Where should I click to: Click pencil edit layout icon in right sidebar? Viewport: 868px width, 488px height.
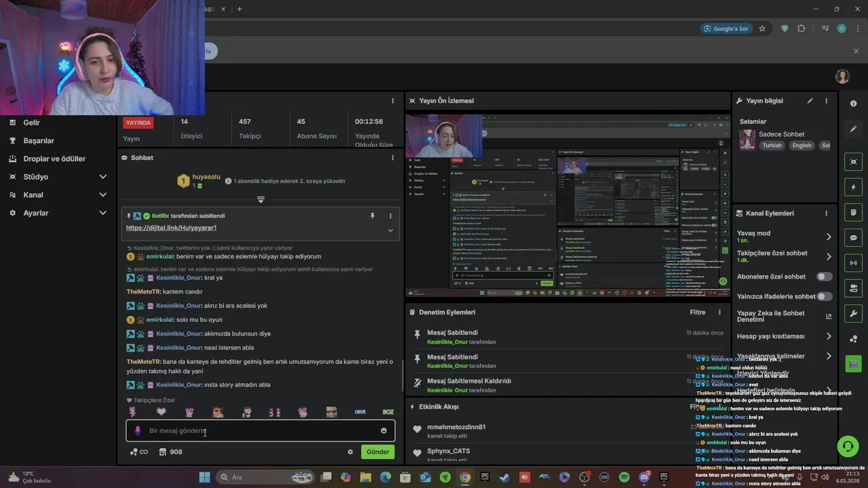tap(853, 129)
